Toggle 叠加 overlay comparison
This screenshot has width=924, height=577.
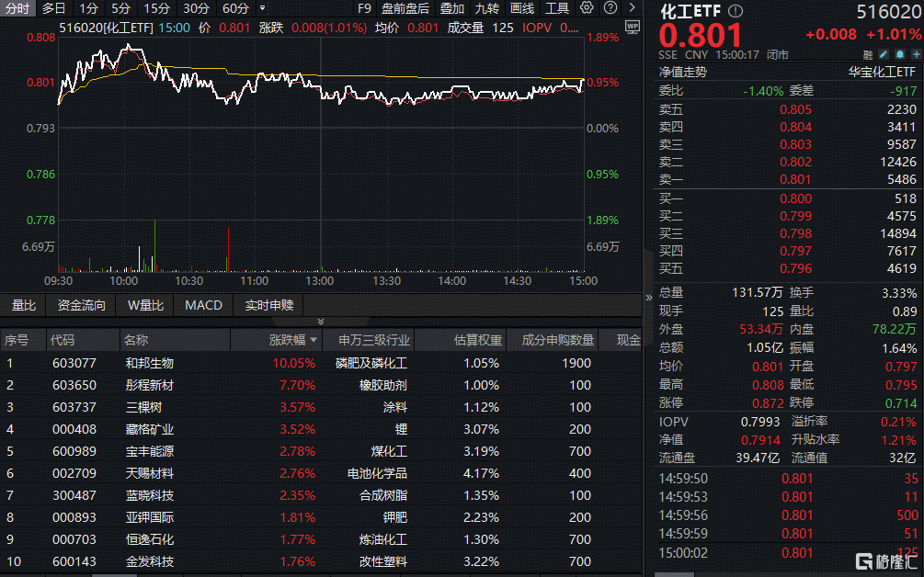point(452,8)
